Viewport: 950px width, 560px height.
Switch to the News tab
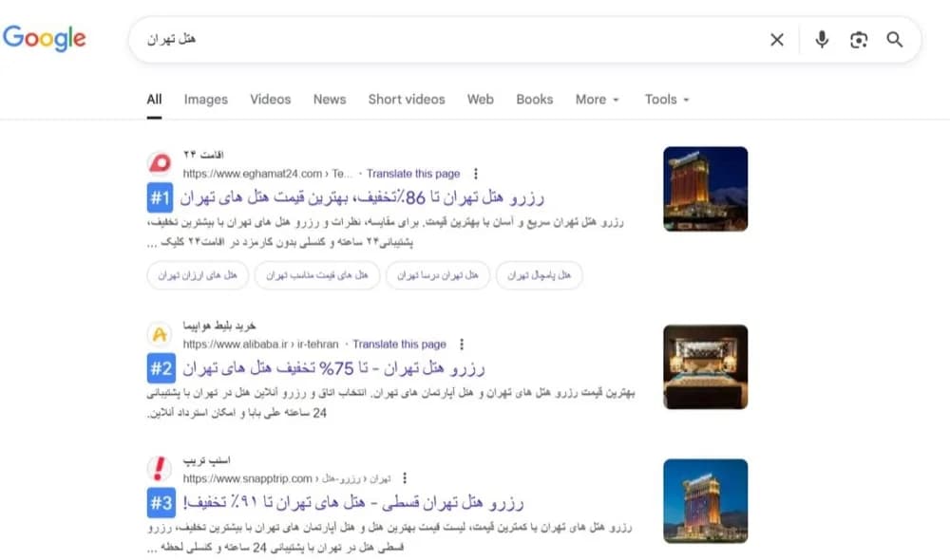(x=330, y=100)
